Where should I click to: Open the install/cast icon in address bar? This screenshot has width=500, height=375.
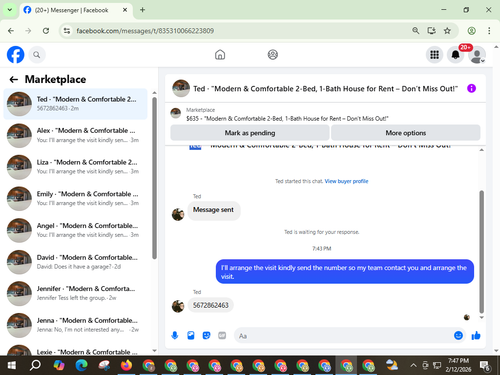click(x=432, y=31)
